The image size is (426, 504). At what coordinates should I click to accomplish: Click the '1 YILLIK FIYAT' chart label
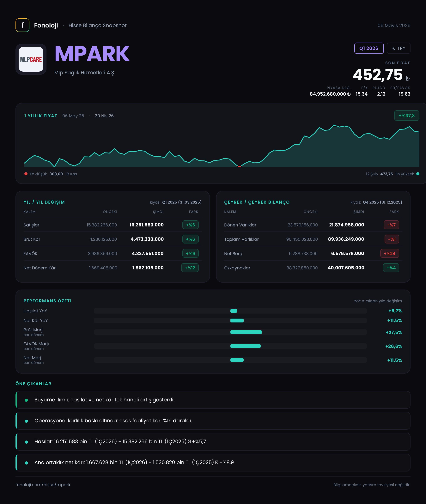tap(41, 116)
